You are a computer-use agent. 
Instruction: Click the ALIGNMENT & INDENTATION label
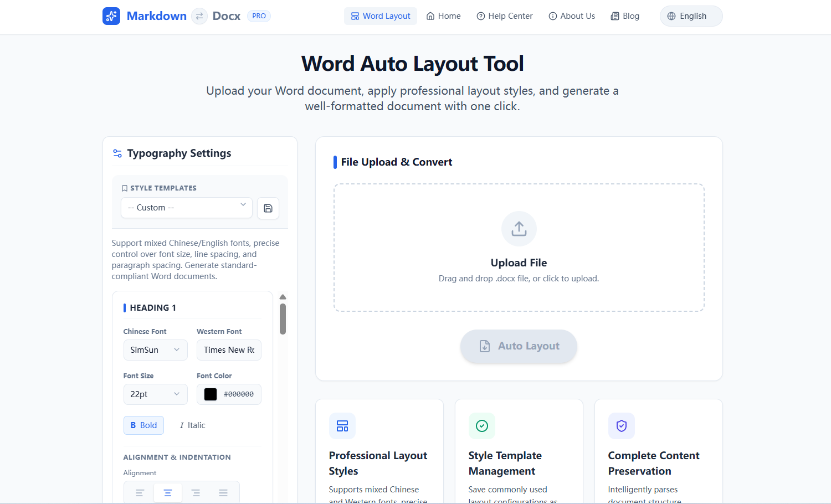177,457
